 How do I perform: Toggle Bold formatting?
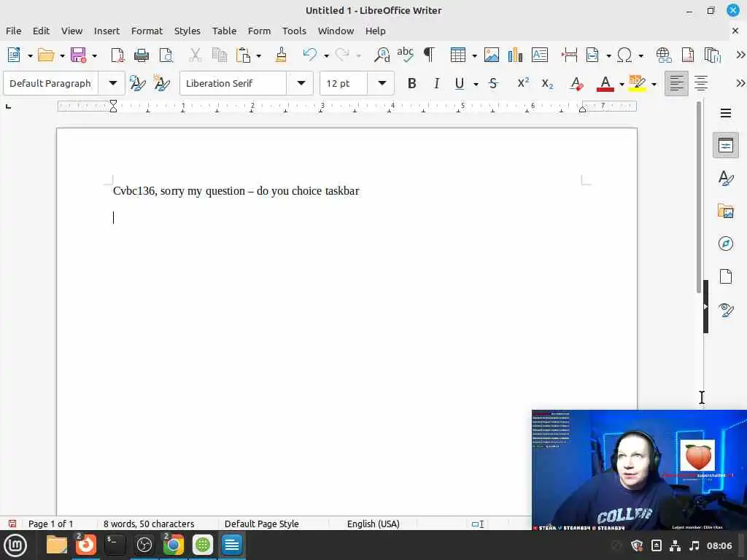click(x=412, y=84)
